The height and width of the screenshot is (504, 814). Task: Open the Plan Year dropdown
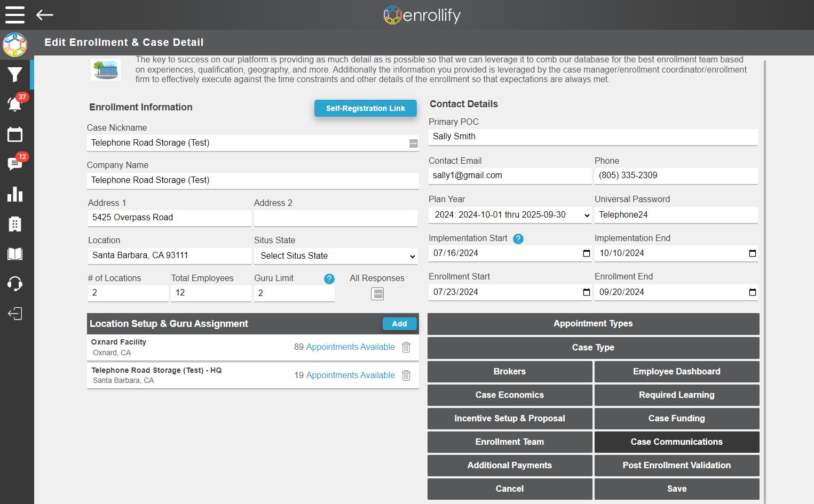tap(510, 215)
